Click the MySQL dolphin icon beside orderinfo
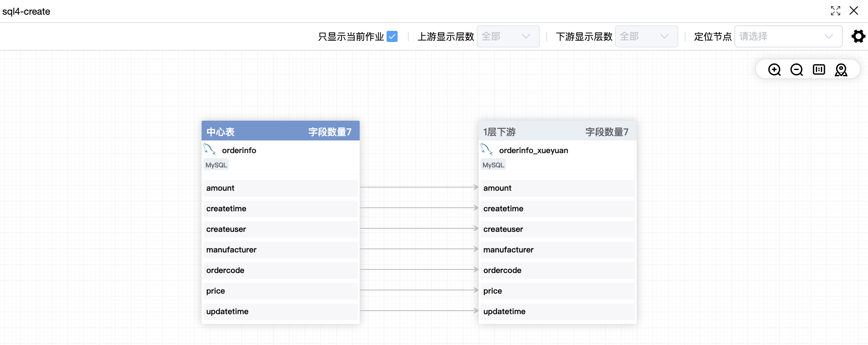This screenshot has width=868, height=345. [x=209, y=150]
